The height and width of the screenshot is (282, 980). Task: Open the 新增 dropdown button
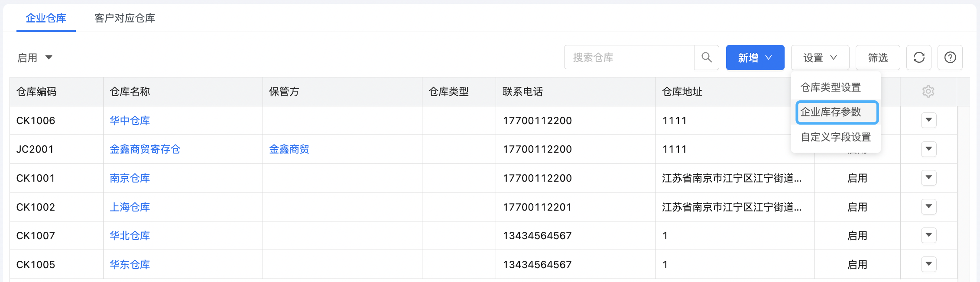pos(755,58)
